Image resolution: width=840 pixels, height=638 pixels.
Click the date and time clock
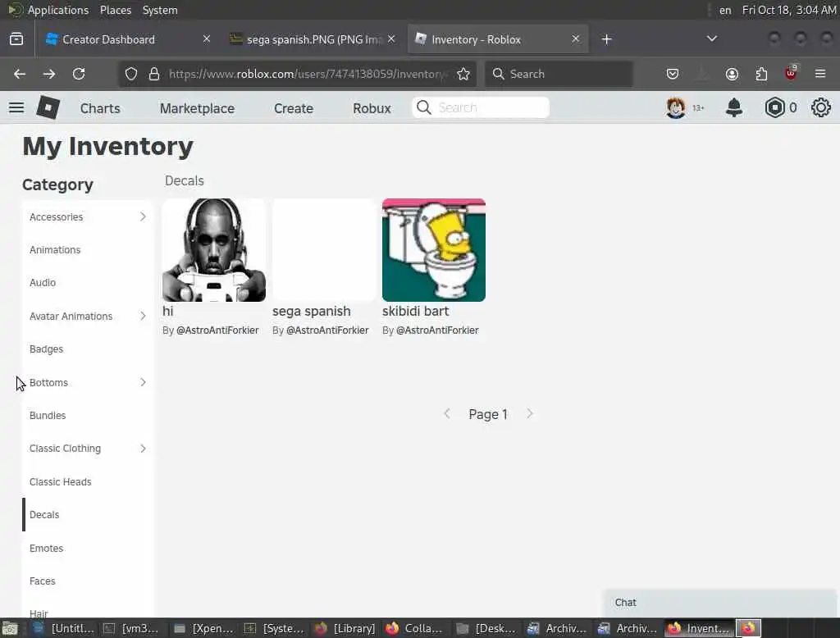click(x=788, y=10)
